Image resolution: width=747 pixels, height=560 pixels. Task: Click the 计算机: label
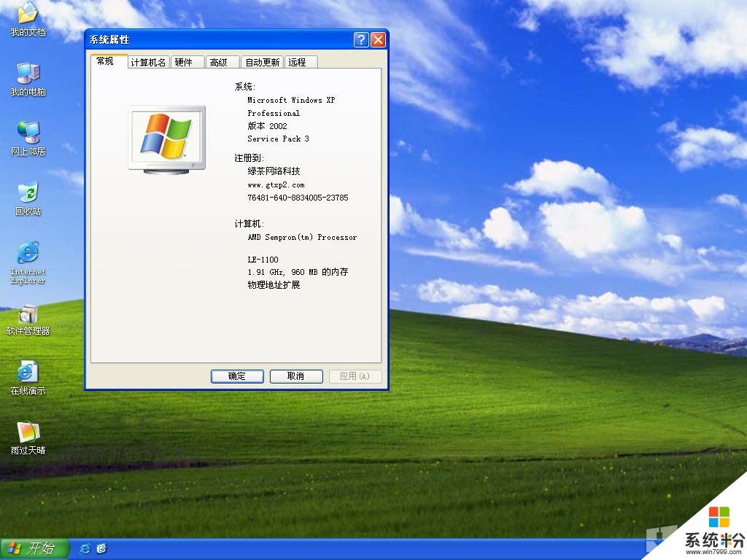coord(249,223)
